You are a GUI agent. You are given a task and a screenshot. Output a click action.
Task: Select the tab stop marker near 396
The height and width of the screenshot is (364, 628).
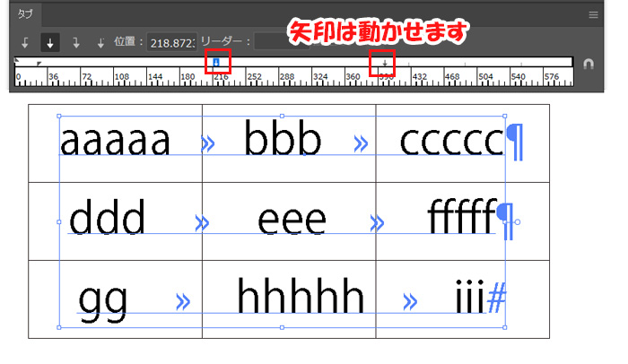pos(385,63)
